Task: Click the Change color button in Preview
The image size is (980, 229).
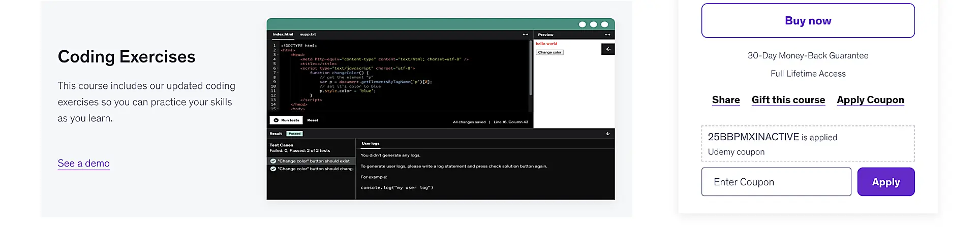Action: (x=549, y=52)
